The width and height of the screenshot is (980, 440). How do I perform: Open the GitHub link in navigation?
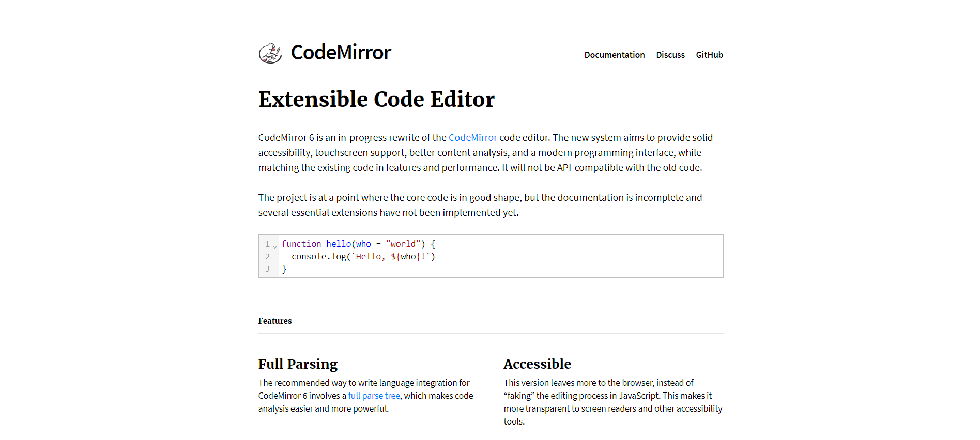[x=709, y=55]
